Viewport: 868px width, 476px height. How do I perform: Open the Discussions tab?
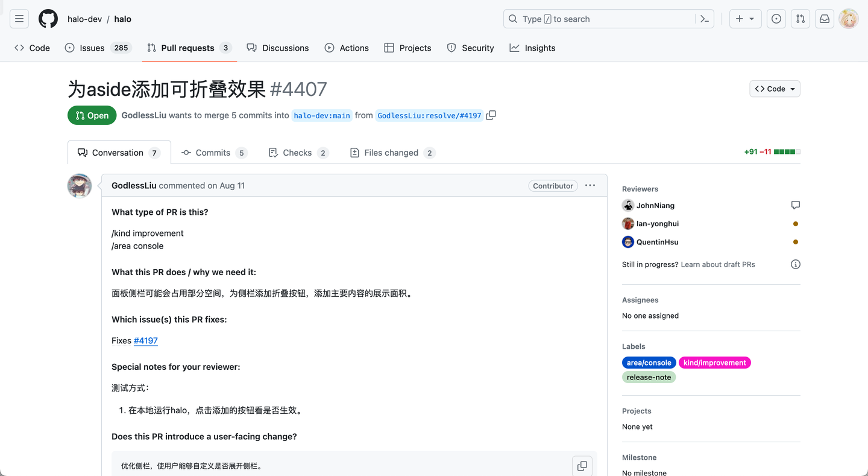pyautogui.click(x=278, y=48)
